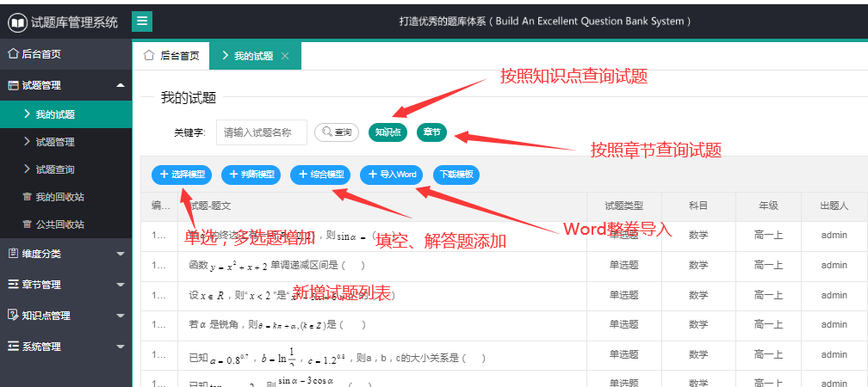The height and width of the screenshot is (387, 868).
Task: Open 我的回收站 trash item
Action: coord(59,197)
